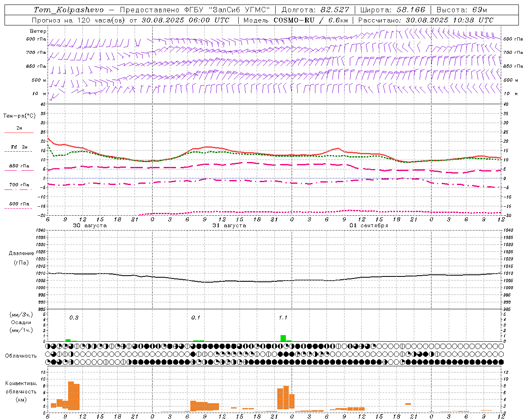The width and height of the screenshot is (525, 420).
Task: Click the 1.1 precipitation amount
Action: pyautogui.click(x=283, y=318)
